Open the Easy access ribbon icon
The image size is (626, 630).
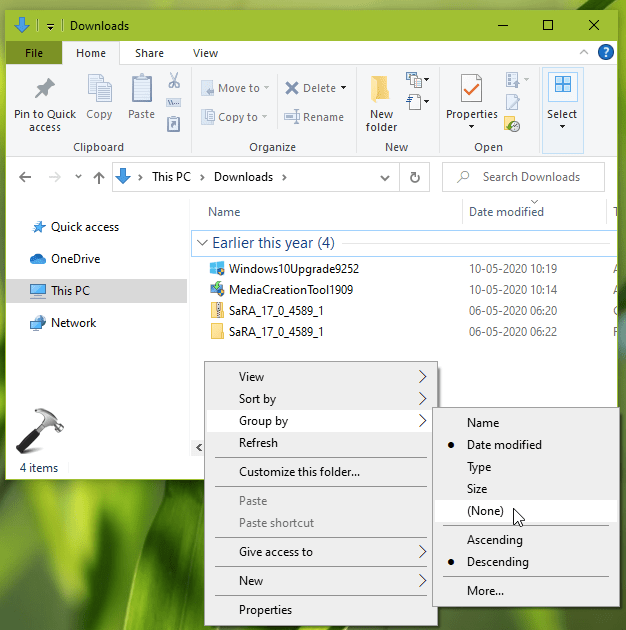417,102
